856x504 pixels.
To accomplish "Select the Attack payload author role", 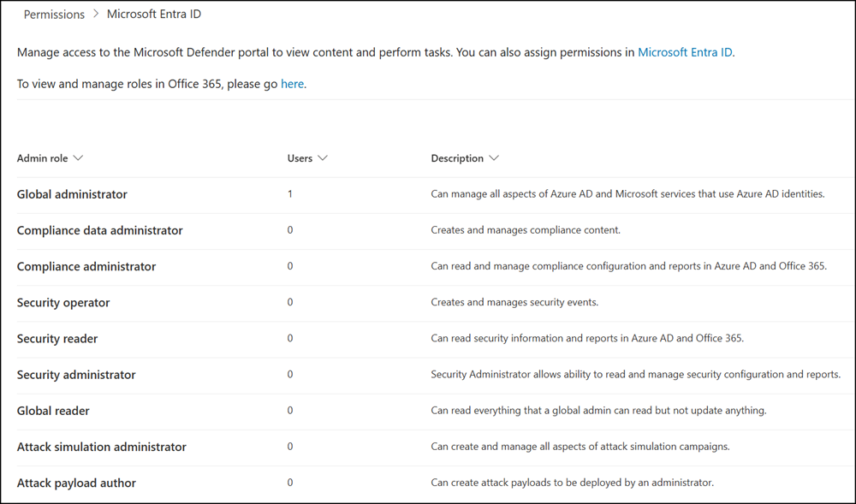I will (76, 483).
